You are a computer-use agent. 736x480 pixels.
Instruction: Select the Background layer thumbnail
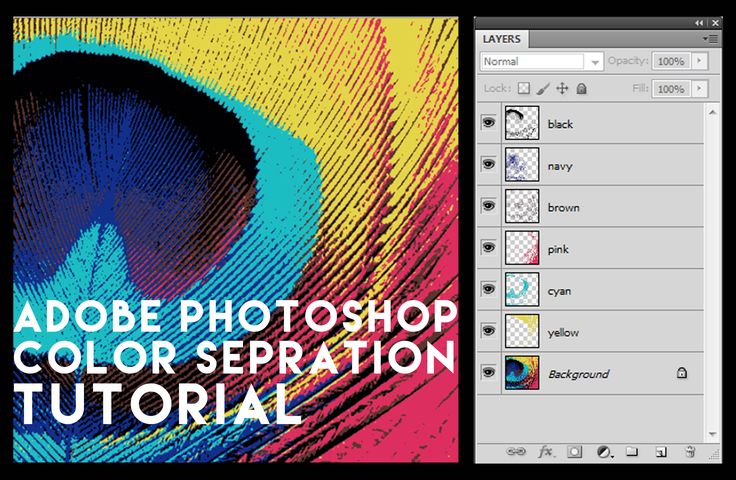[522, 373]
